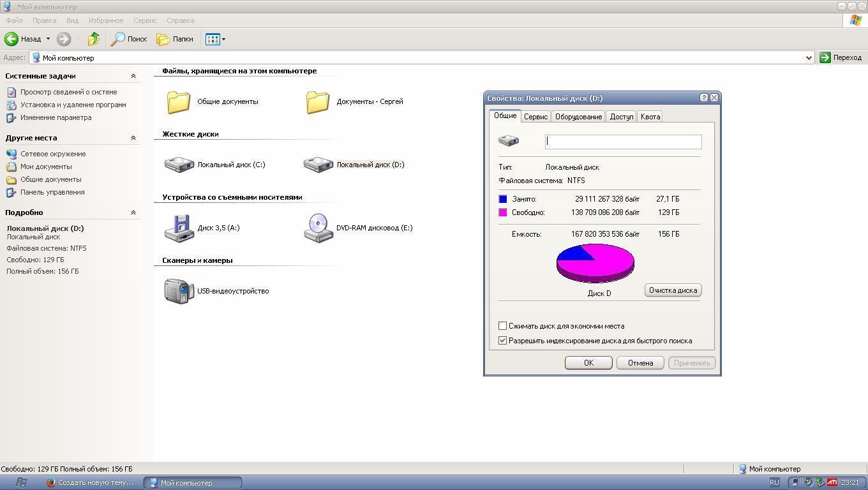Open the Views mode toolbar icon
The height and width of the screenshot is (490, 868).
pyautogui.click(x=213, y=39)
